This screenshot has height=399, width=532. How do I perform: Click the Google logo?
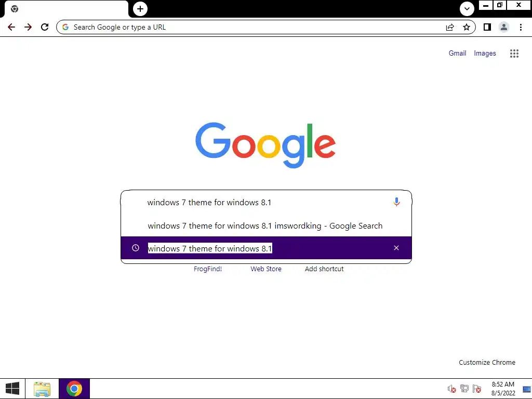[x=265, y=145]
